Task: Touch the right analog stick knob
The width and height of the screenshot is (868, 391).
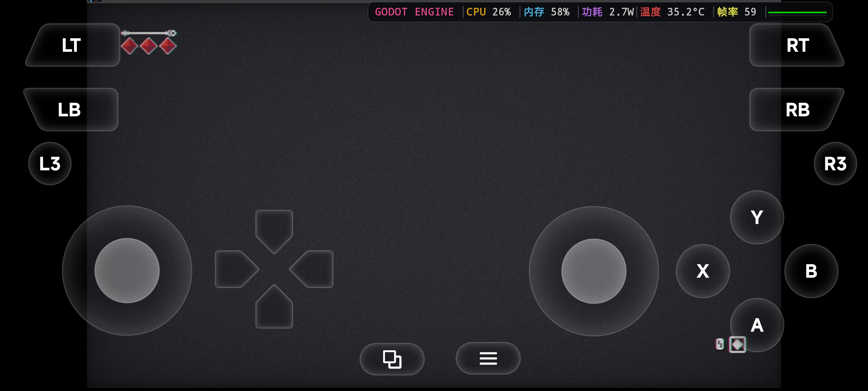Action: [594, 271]
